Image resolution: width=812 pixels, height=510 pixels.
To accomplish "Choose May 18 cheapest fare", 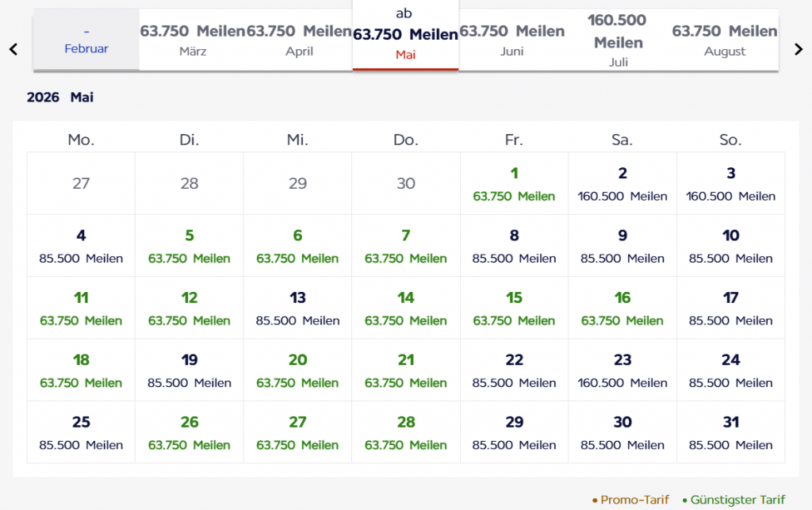I will click(81, 370).
